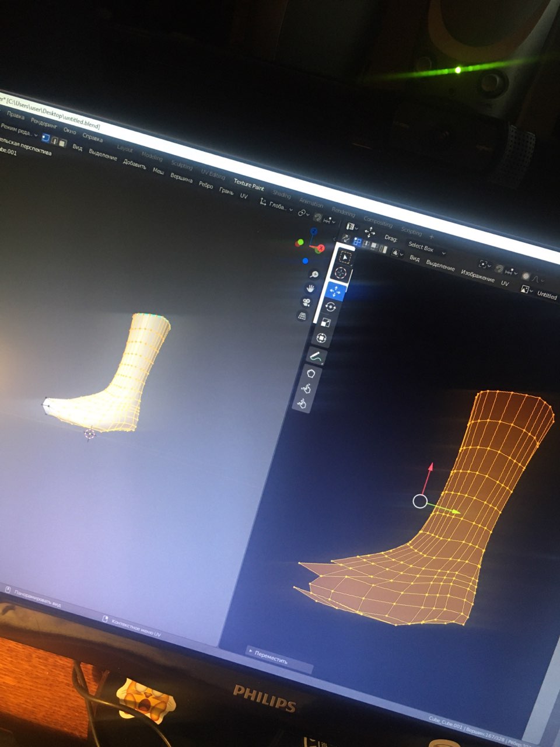560x747 pixels.
Task: Enable UV edge select mode
Action: (367, 245)
